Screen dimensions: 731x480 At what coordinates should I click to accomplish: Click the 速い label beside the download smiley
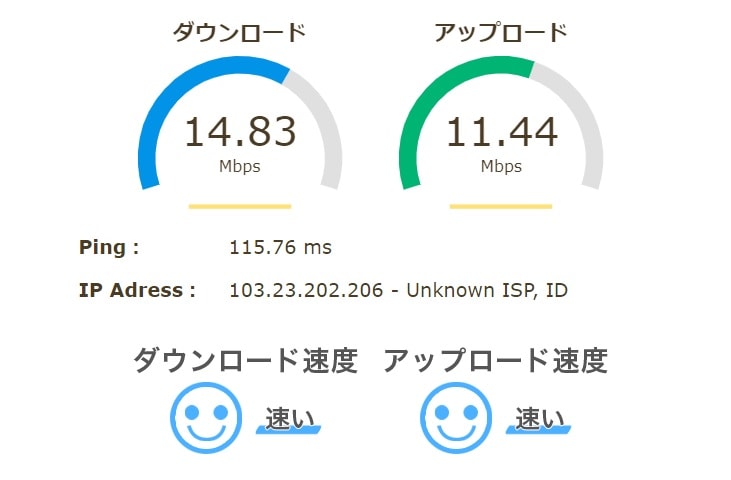(x=289, y=418)
